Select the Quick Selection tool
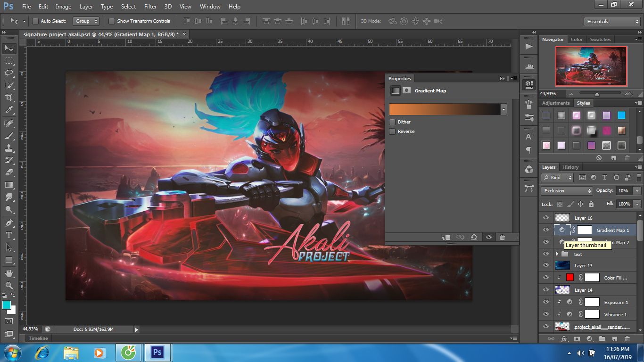Screen dimensions: 644x362 (9, 85)
